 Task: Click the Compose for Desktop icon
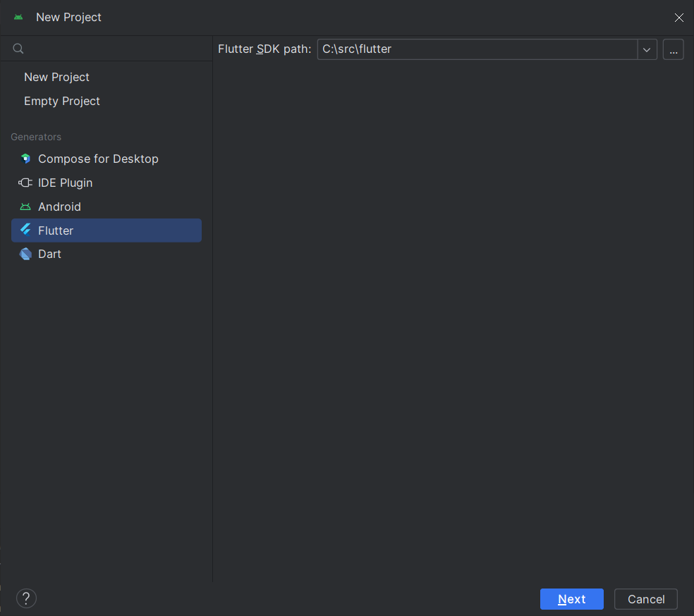[25, 159]
